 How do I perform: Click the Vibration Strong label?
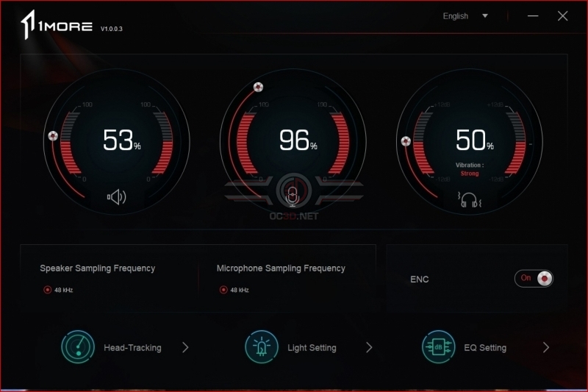click(470, 169)
